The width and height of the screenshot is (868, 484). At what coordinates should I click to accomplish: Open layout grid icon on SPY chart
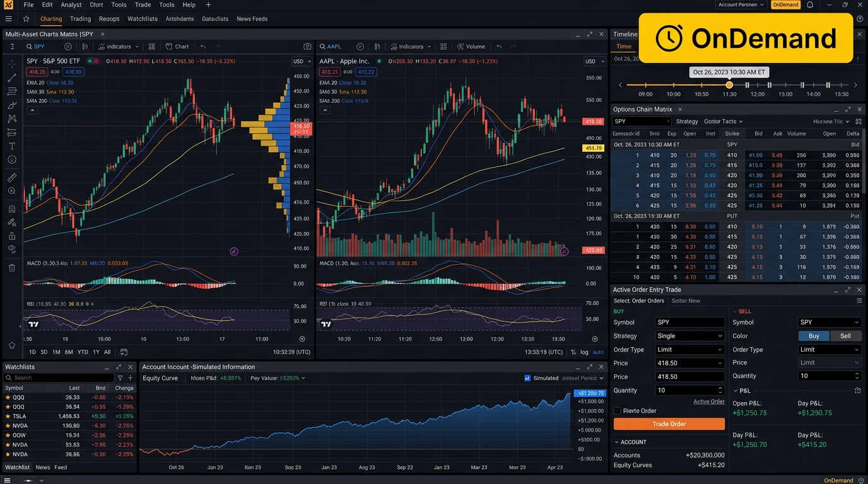(151, 47)
